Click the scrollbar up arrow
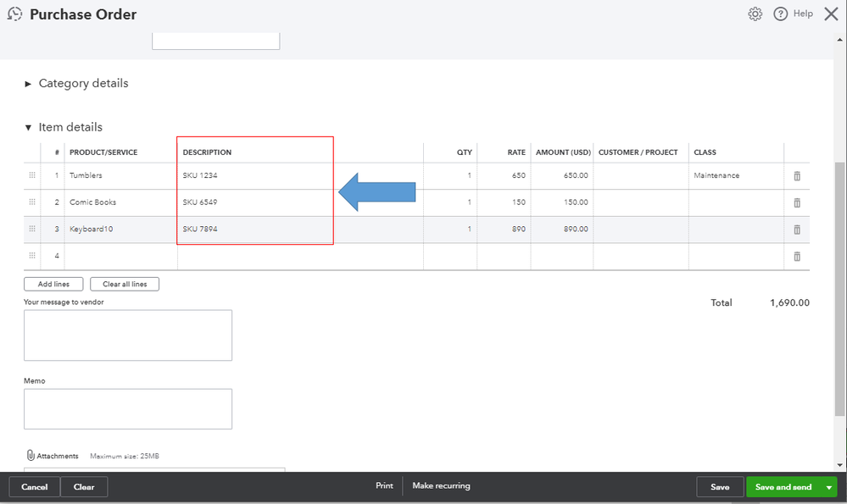The height and width of the screenshot is (504, 847). tap(839, 40)
